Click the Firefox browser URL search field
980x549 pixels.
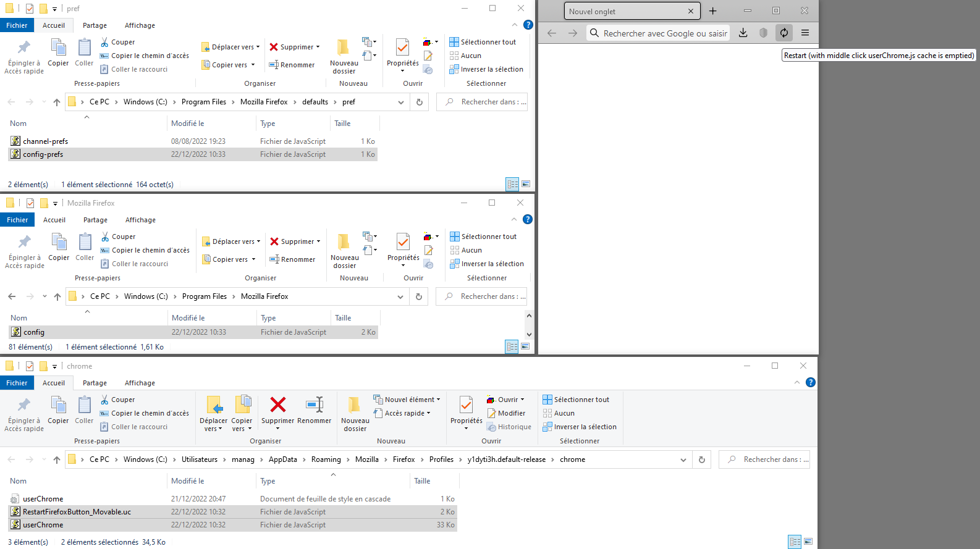coord(657,33)
